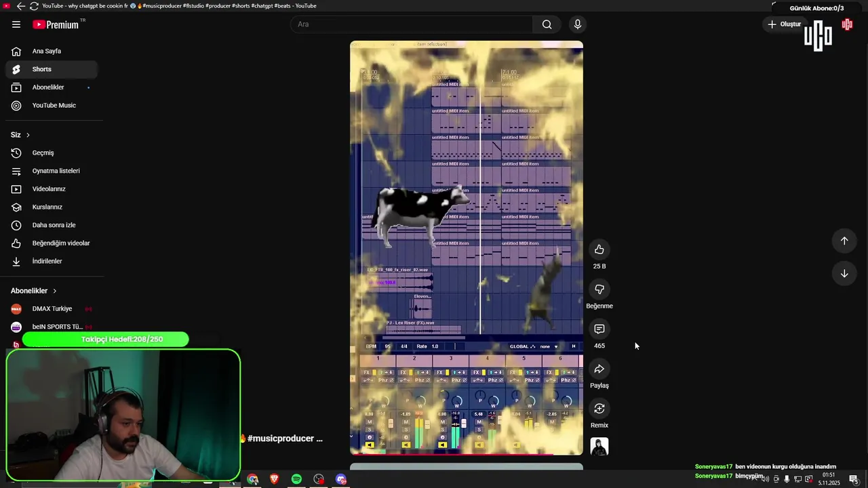Go to next Short with down arrow

click(x=844, y=273)
